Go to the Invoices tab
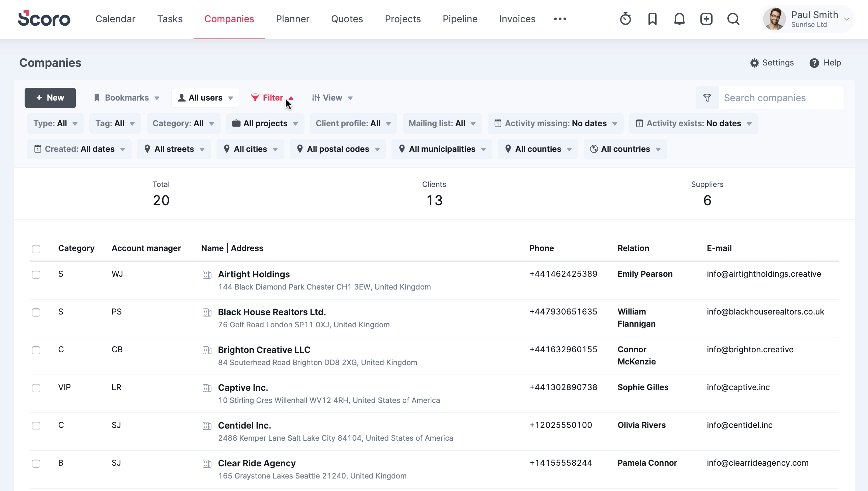 [517, 19]
